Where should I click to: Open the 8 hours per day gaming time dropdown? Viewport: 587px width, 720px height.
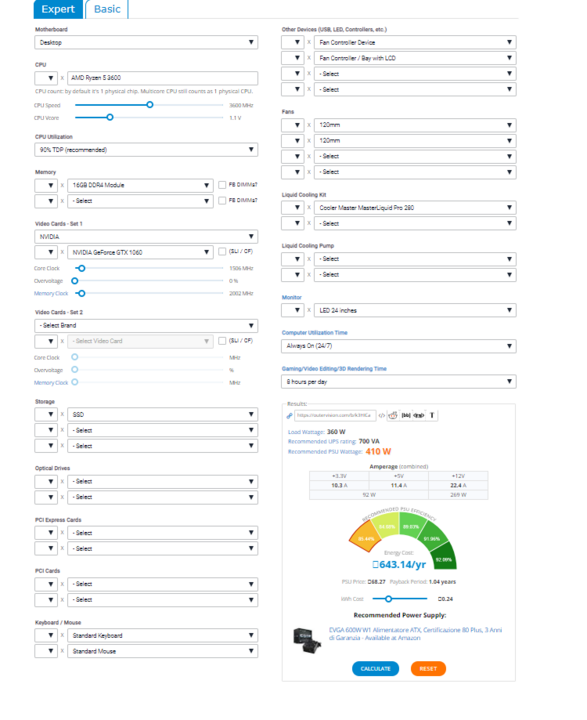point(399,382)
